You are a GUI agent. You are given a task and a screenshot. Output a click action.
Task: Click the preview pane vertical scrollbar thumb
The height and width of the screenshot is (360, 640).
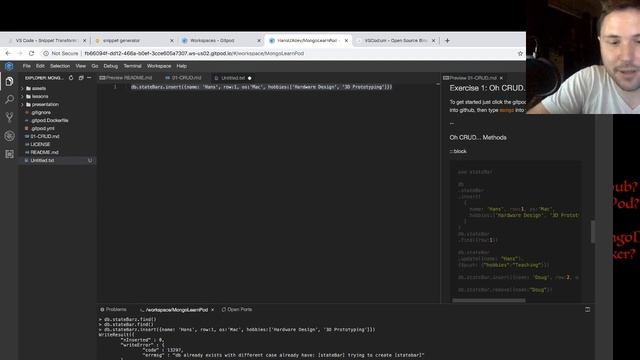pos(592,232)
